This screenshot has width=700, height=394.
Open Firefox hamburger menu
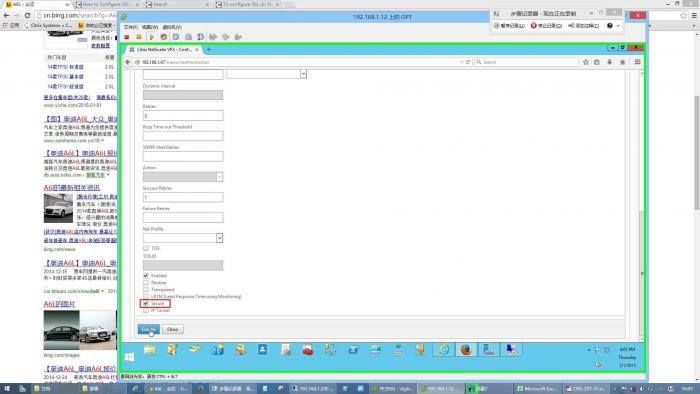[638, 62]
